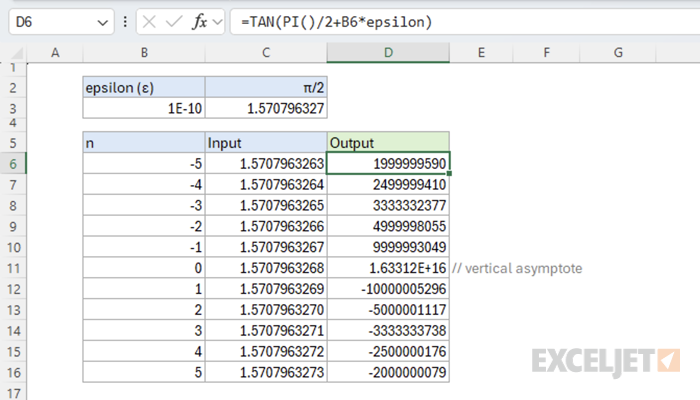Select the input cell 1.5707963263
This screenshot has width=700, height=400.
coord(266,164)
